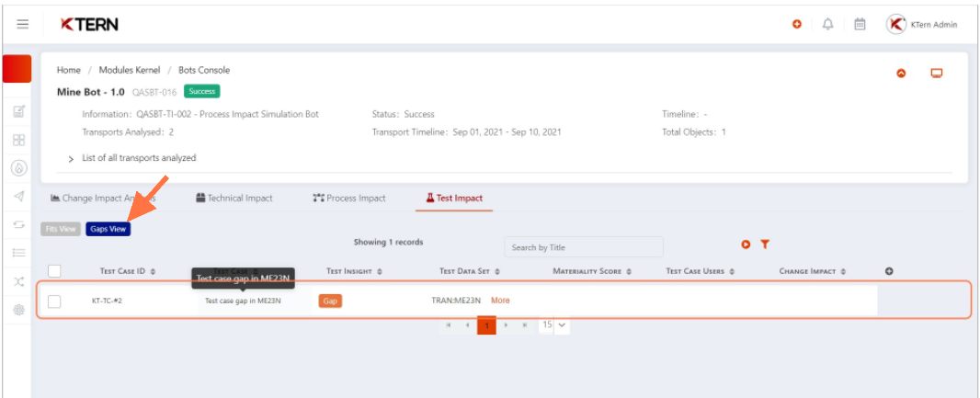Click TRAN:ME23N data set value
Viewport: 980px width, 398px height.
point(456,301)
